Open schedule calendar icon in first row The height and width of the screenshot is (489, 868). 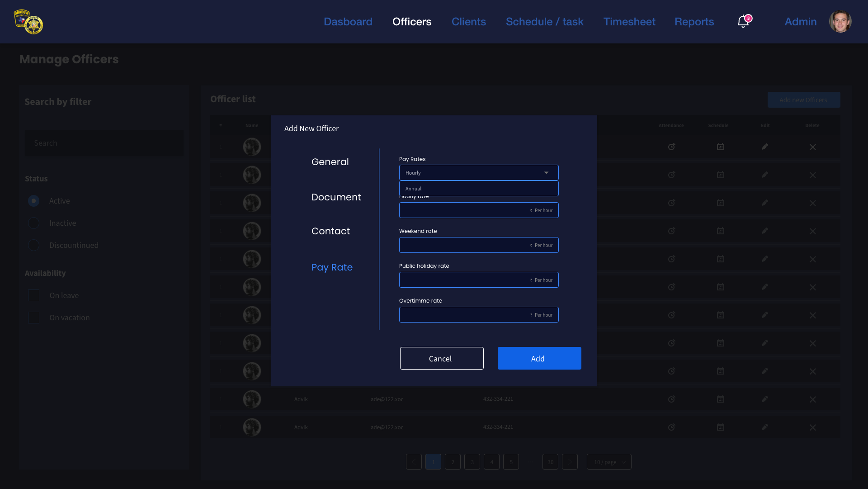720,147
